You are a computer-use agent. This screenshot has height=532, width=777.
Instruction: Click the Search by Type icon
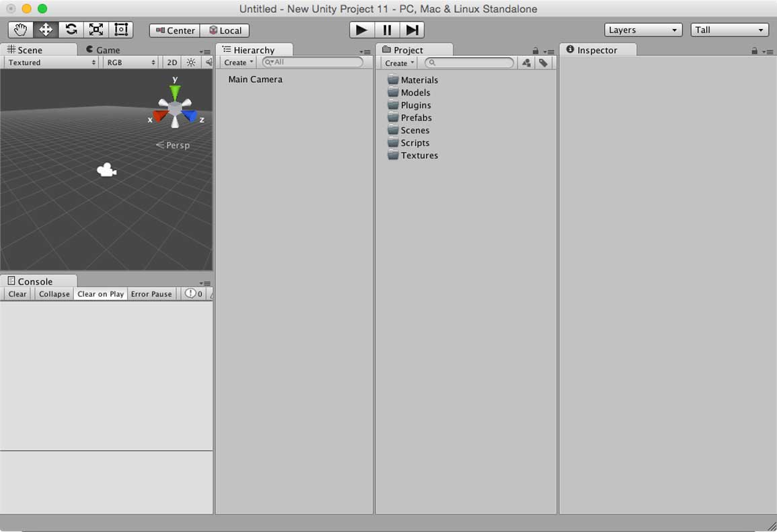point(526,63)
